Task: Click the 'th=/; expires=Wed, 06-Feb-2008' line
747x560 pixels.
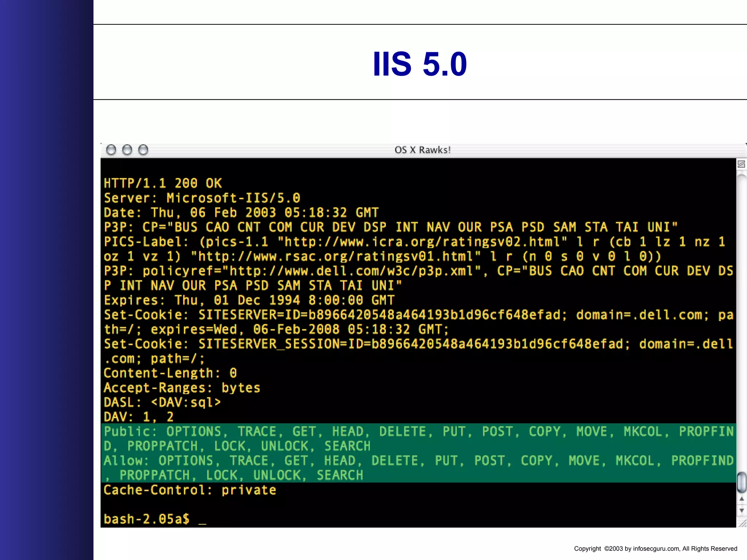Action: pyautogui.click(x=276, y=329)
